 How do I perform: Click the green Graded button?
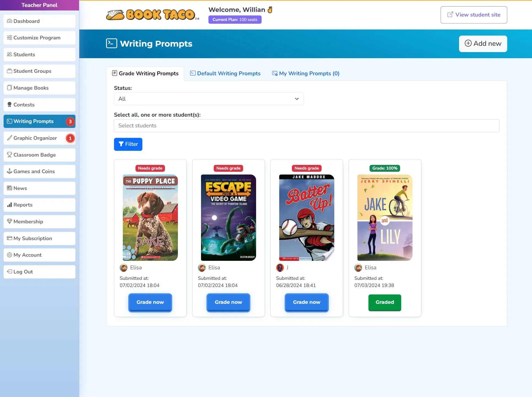384,302
